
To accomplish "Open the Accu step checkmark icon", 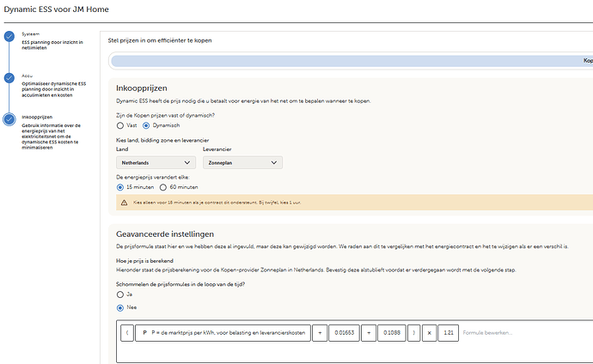I will [9, 78].
